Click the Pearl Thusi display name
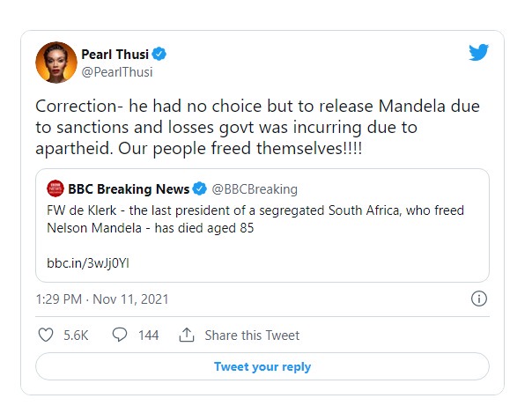This screenshot has height=413, width=532. 115,55
